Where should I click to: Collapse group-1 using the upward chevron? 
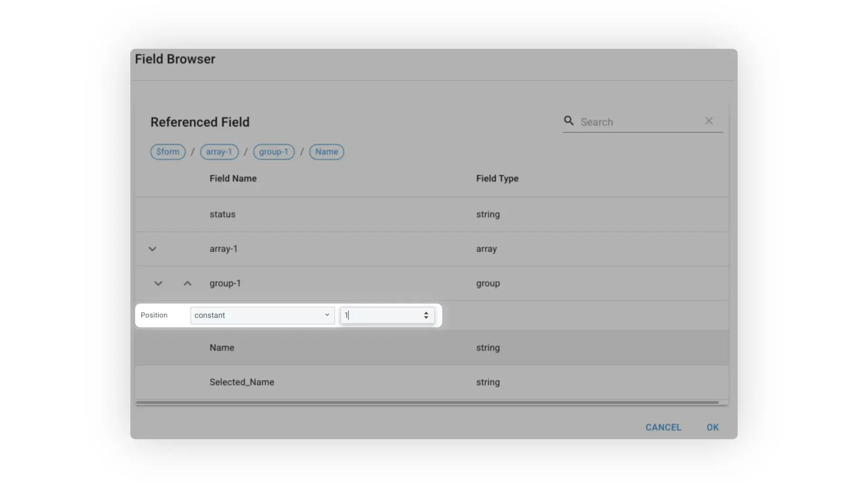187,283
